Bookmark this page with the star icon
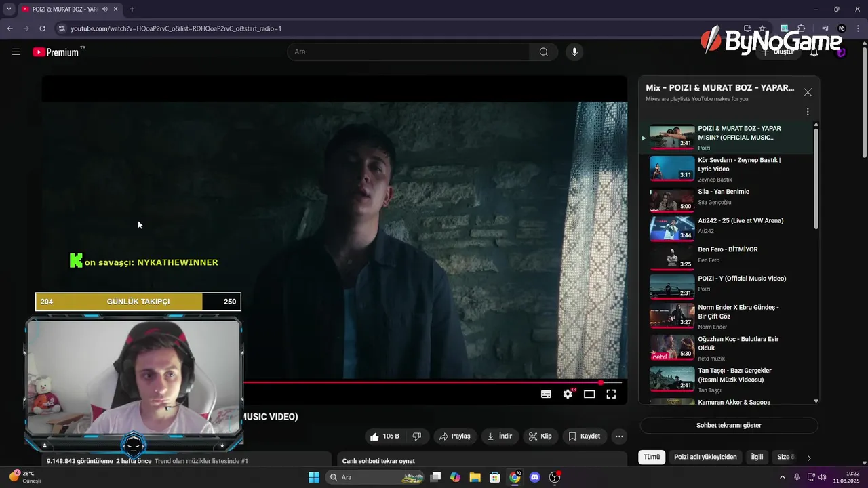 [762, 28]
